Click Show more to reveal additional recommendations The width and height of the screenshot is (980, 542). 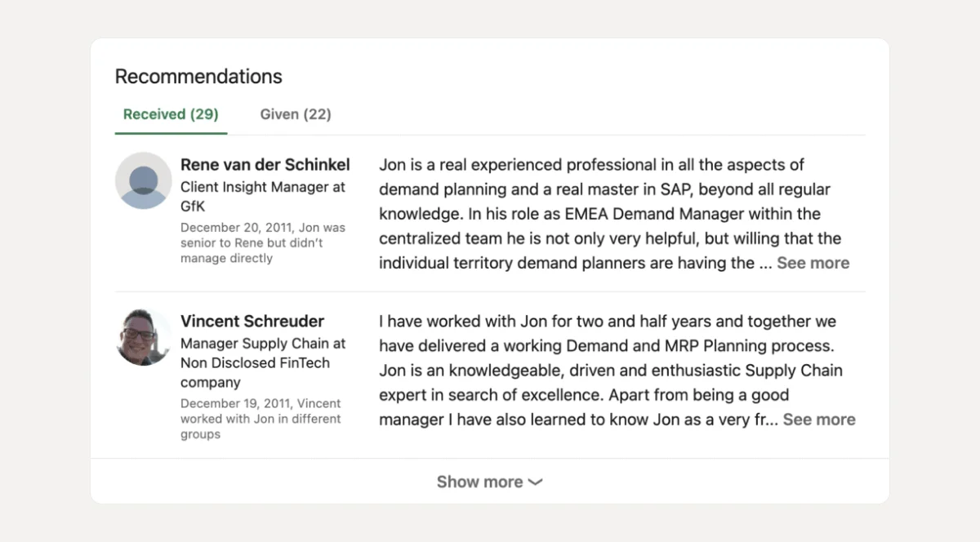click(480, 482)
